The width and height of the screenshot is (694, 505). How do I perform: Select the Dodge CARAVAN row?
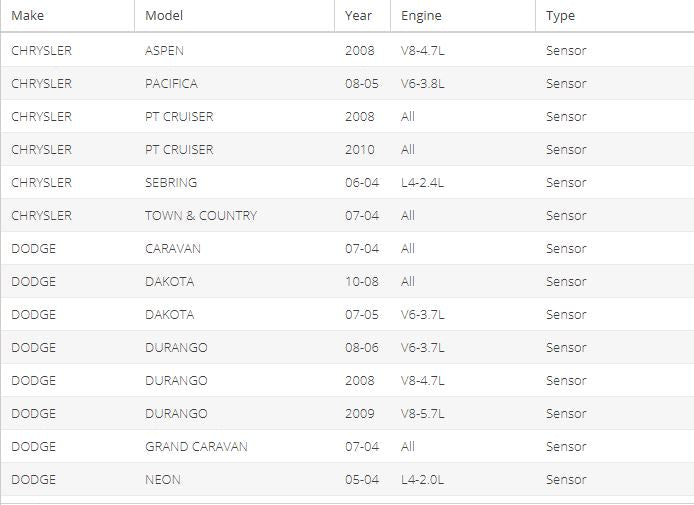347,248
